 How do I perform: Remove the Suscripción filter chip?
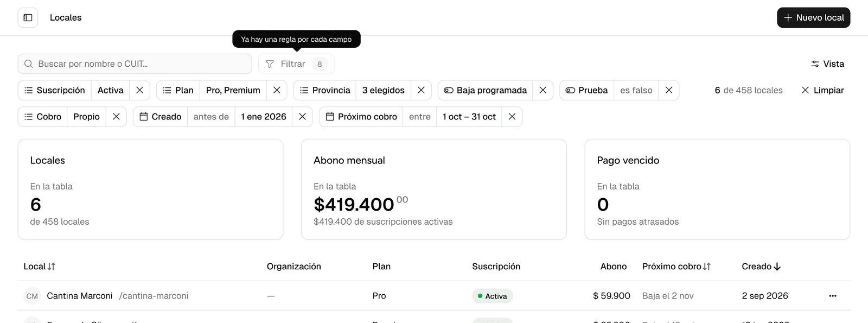pos(139,90)
